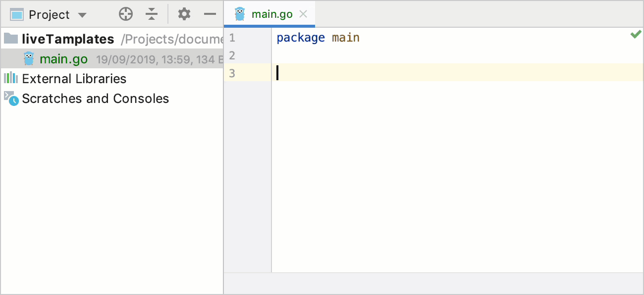Viewport: 644px width, 295px height.
Task: Click the External Libraries chart icon
Action: [x=10, y=78]
